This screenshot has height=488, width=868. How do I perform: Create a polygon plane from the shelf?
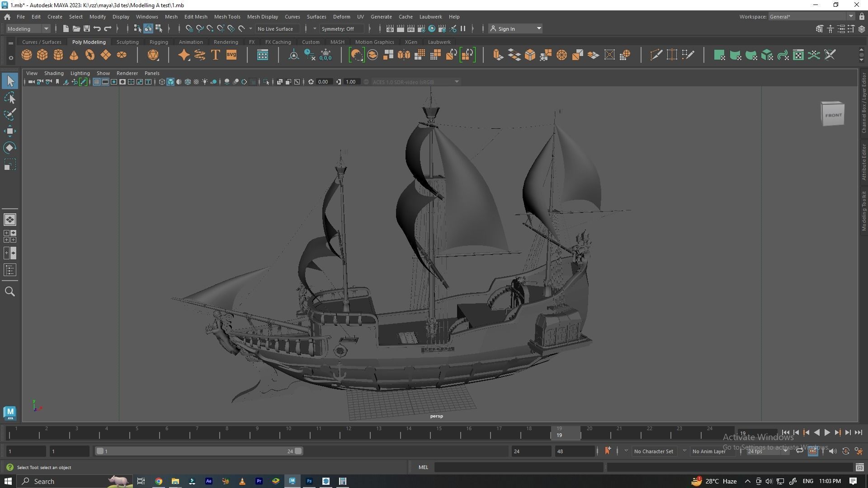coord(106,55)
